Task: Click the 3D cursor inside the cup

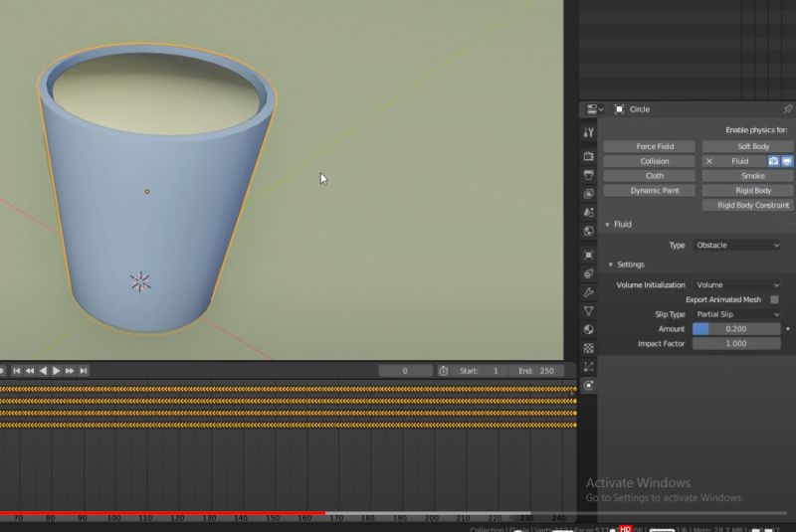Action: pos(140,282)
